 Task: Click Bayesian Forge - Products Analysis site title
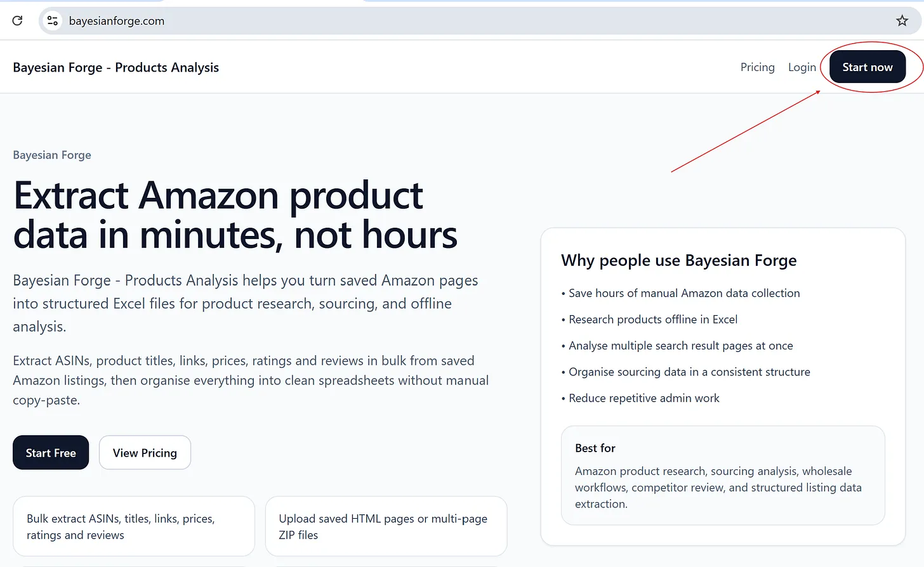pos(115,67)
